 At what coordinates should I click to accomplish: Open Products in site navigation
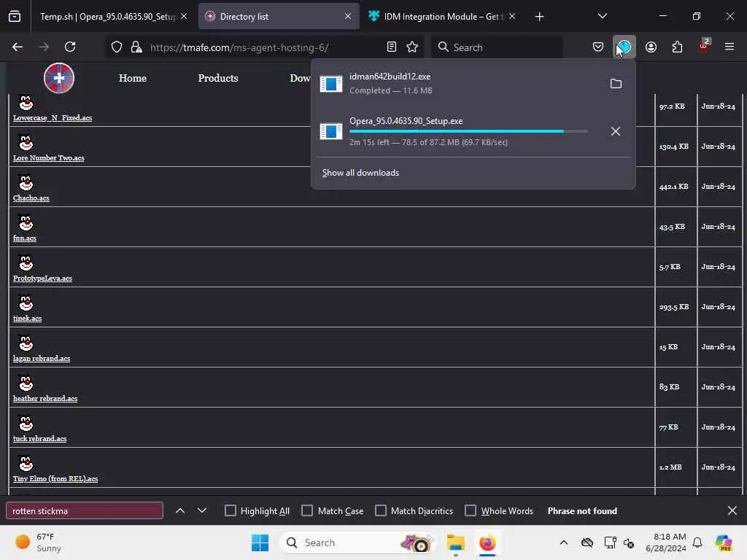click(x=218, y=78)
